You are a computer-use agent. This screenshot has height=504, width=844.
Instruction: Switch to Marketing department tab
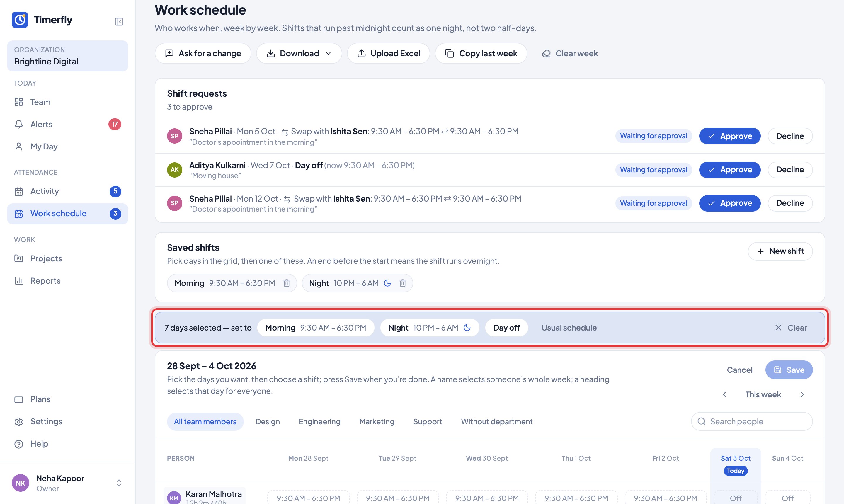(377, 421)
